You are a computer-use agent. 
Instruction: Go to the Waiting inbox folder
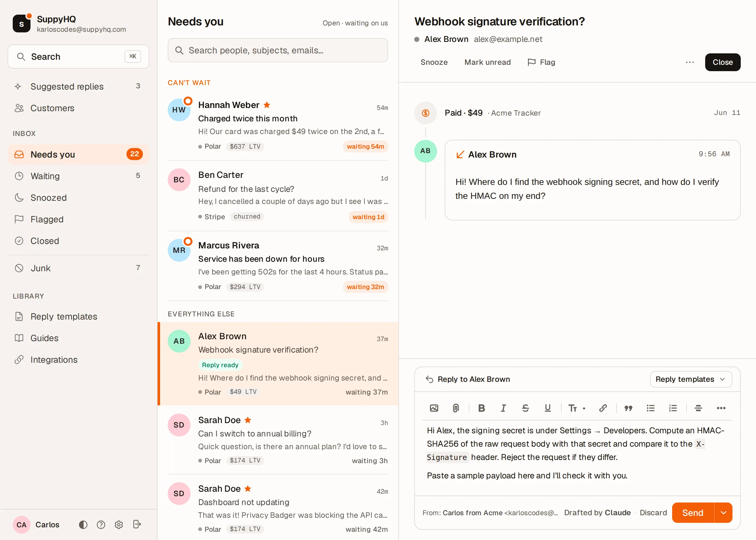point(78,176)
